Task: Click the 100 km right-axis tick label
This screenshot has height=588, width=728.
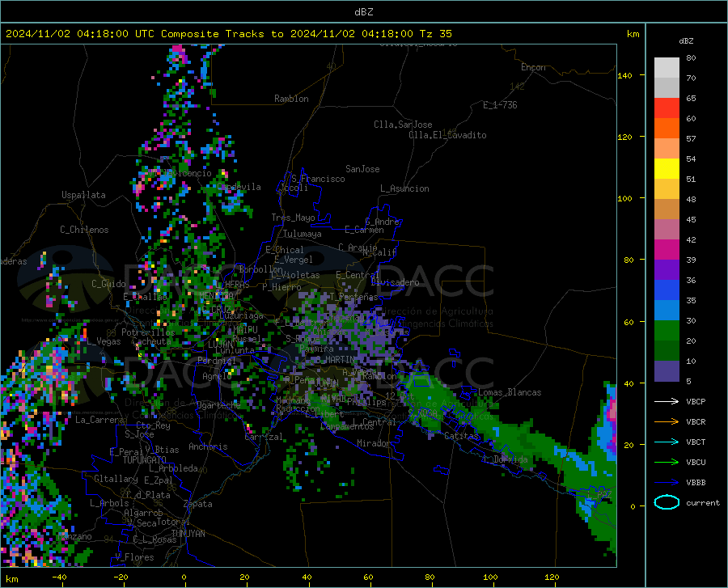Action: point(624,198)
